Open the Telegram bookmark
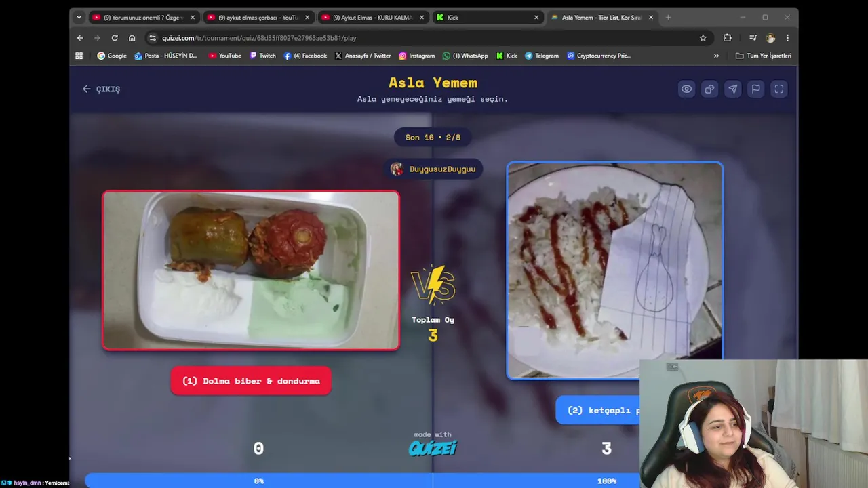 click(x=542, y=56)
